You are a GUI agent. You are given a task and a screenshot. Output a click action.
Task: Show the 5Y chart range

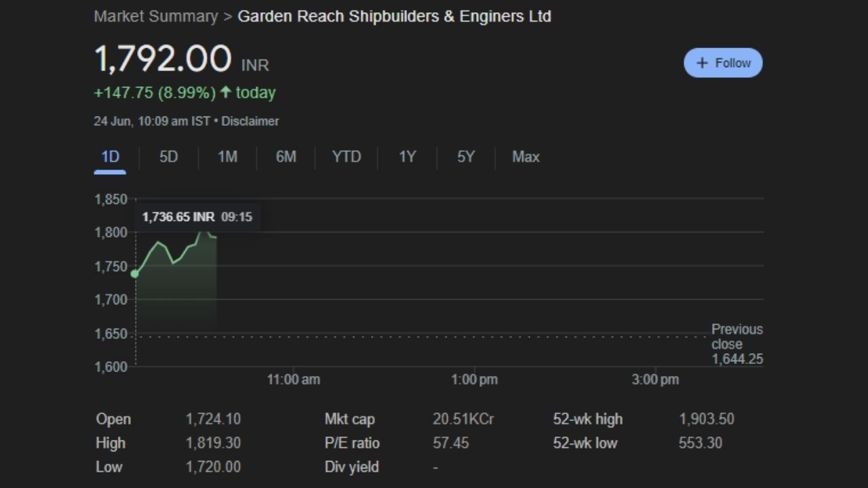pos(465,157)
